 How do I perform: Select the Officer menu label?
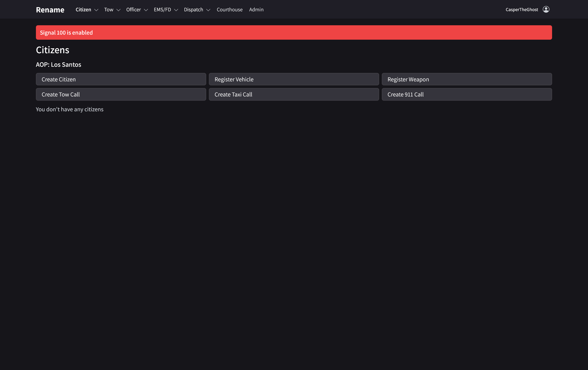click(133, 10)
